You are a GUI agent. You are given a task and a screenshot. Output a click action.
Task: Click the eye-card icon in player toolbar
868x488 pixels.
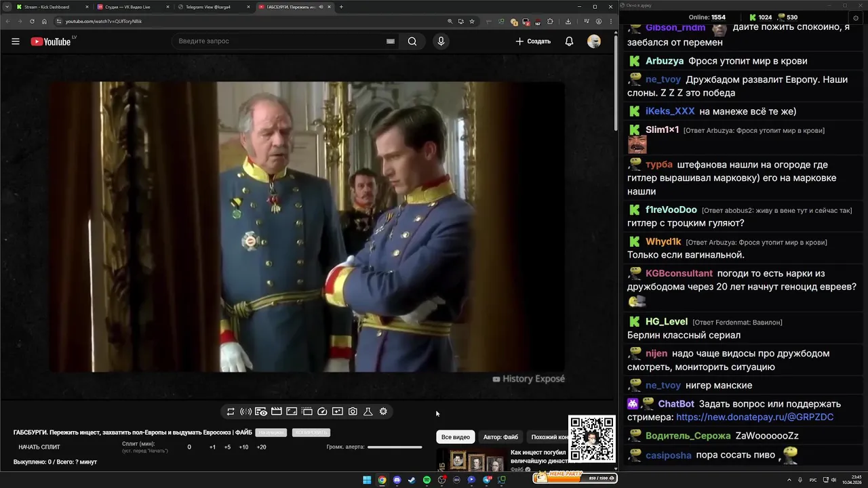(x=261, y=411)
